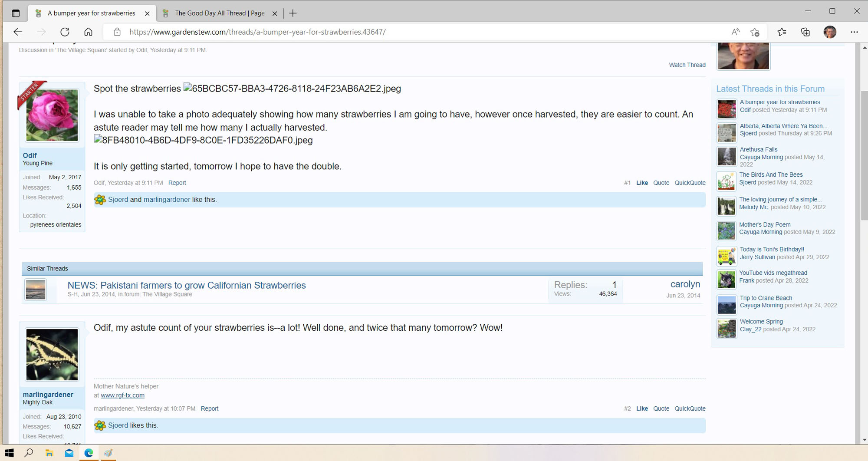Open the Mother's Day Poem thread
Screen dimensions: 868x461
[x=765, y=224]
